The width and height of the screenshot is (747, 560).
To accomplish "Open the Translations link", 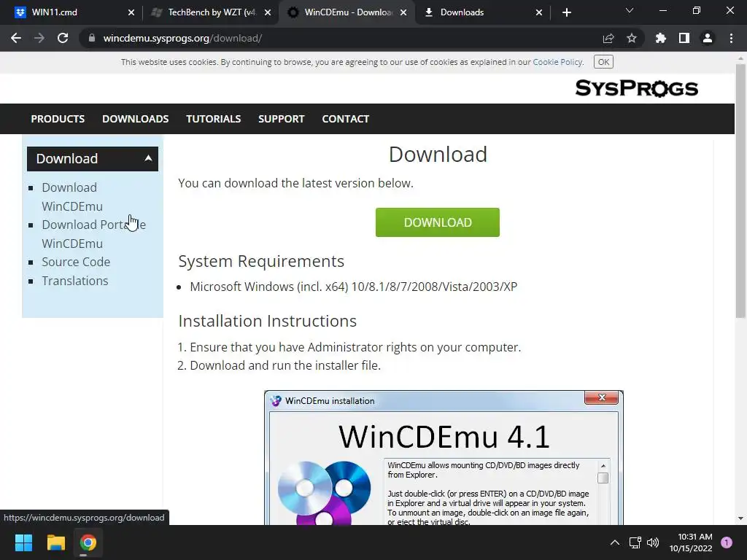I will click(75, 281).
